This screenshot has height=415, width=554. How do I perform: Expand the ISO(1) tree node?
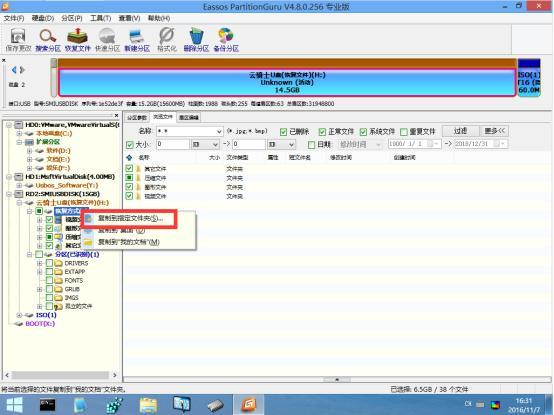coord(19,315)
